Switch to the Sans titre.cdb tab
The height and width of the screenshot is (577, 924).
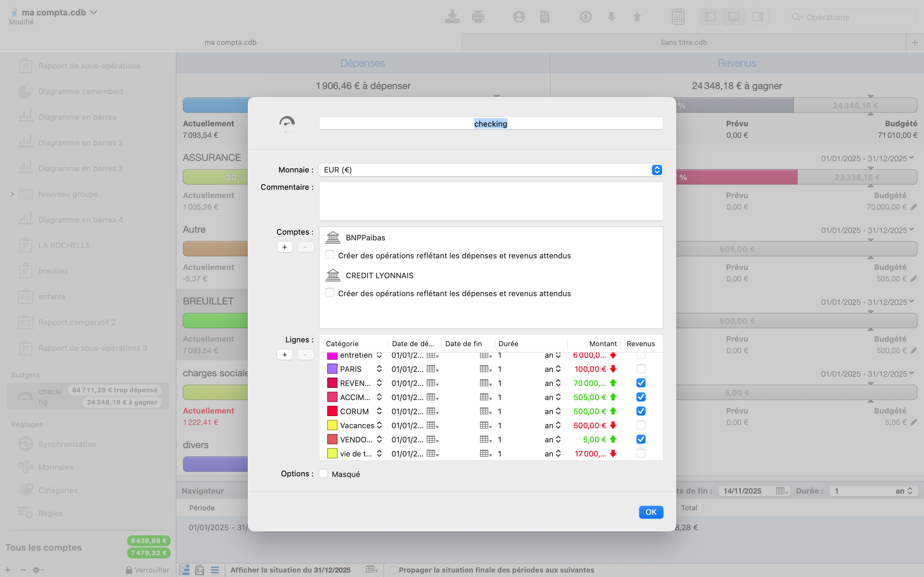(x=683, y=42)
